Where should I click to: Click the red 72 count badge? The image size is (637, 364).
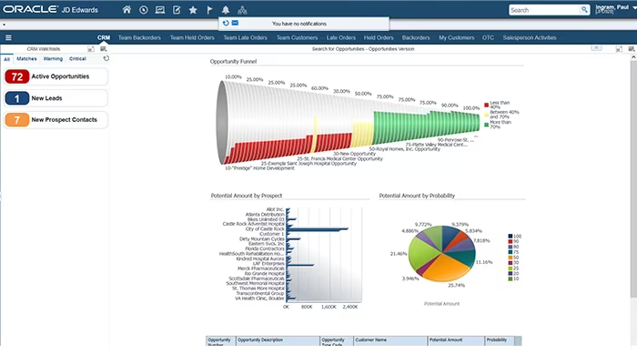(17, 76)
